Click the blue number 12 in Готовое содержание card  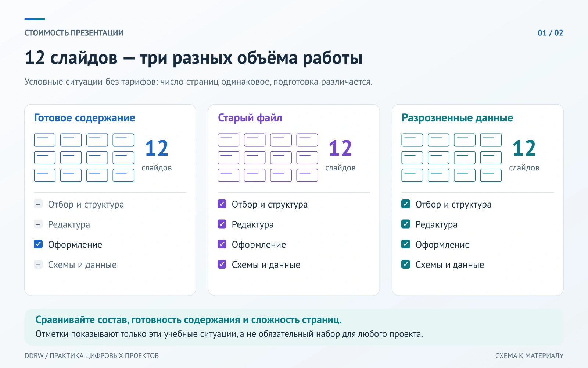click(157, 148)
